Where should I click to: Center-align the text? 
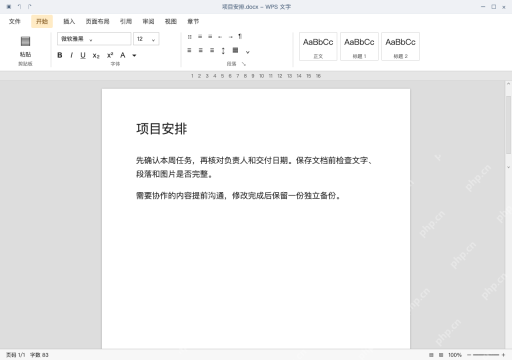click(201, 50)
